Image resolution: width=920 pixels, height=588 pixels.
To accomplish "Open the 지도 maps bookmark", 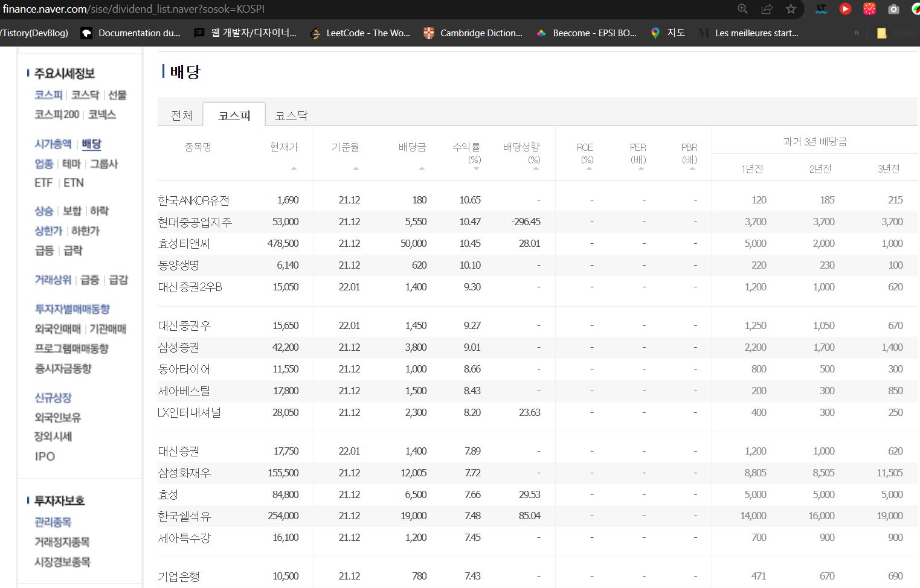I will click(668, 33).
